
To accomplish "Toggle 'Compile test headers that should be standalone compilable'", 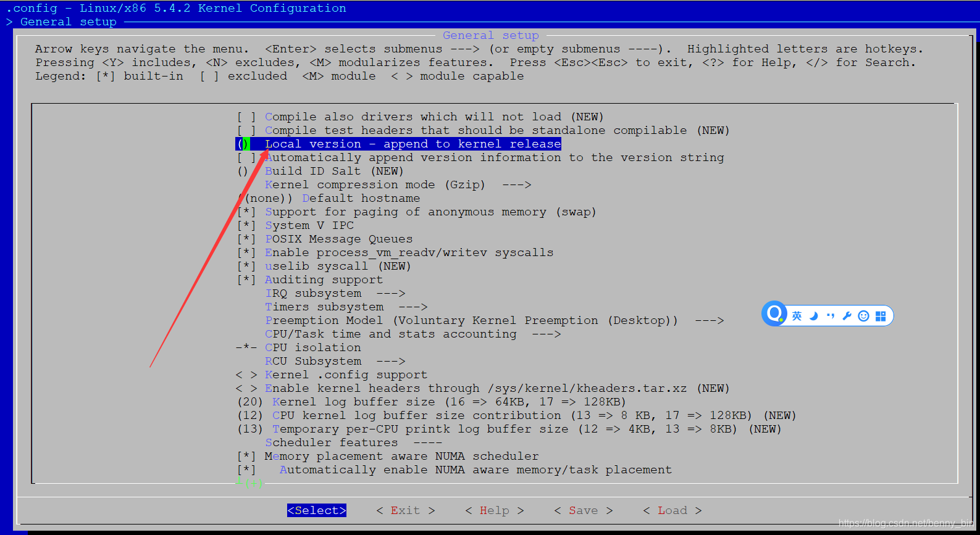I will [x=483, y=130].
